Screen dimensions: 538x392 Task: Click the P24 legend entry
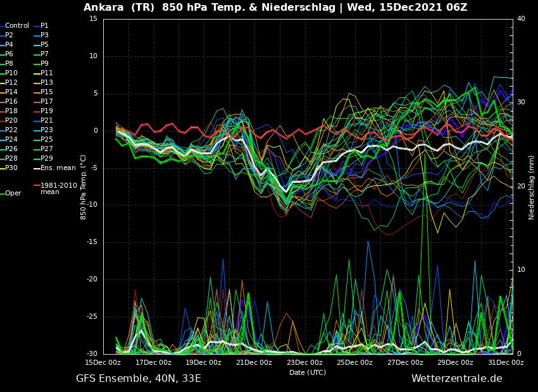pyautogui.click(x=9, y=140)
